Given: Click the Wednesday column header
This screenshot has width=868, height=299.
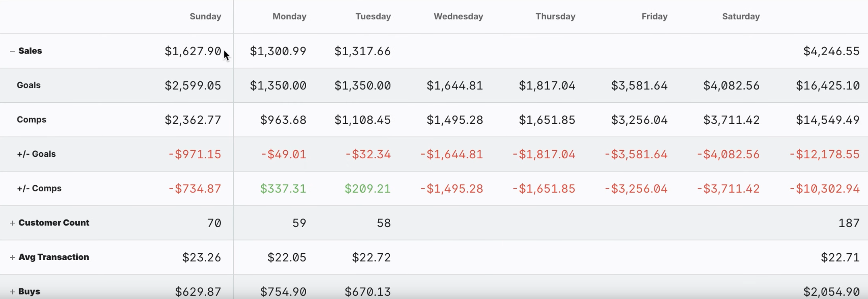Looking at the screenshot, I should pos(458,17).
